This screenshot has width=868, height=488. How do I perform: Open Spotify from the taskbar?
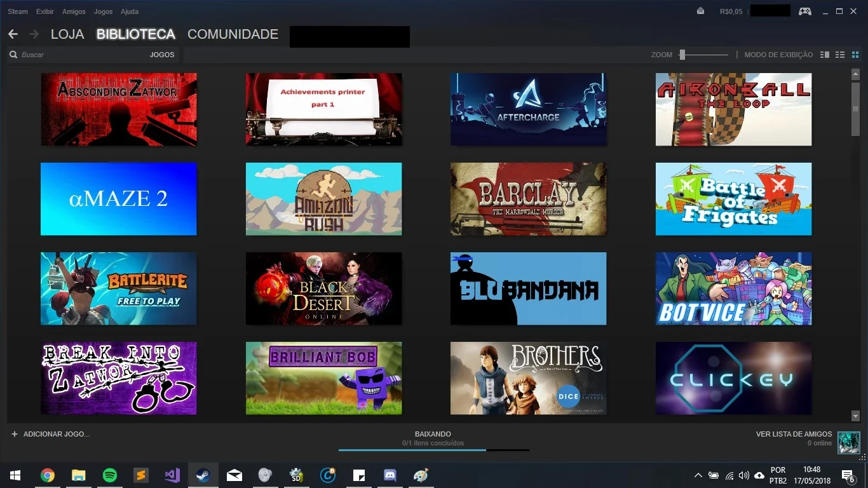click(110, 475)
